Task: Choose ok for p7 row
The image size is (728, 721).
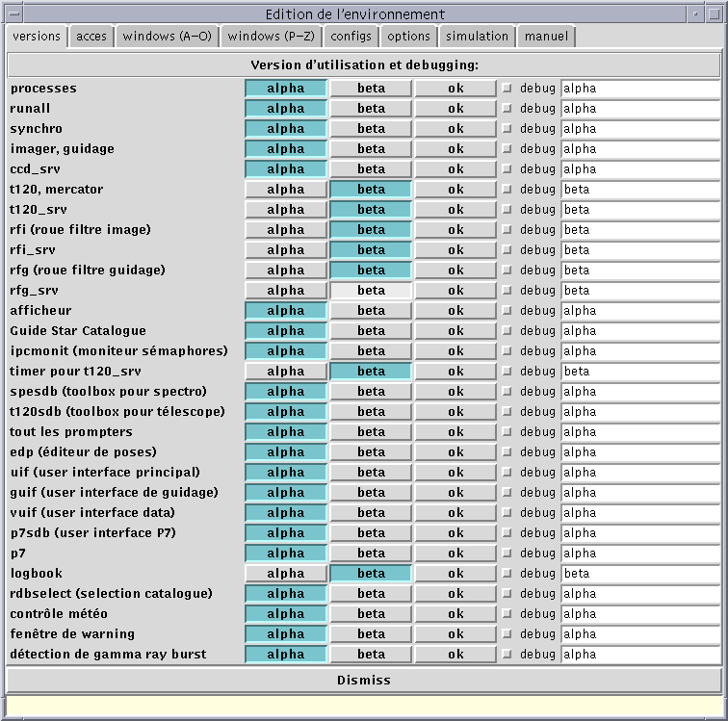Action: 455,554
